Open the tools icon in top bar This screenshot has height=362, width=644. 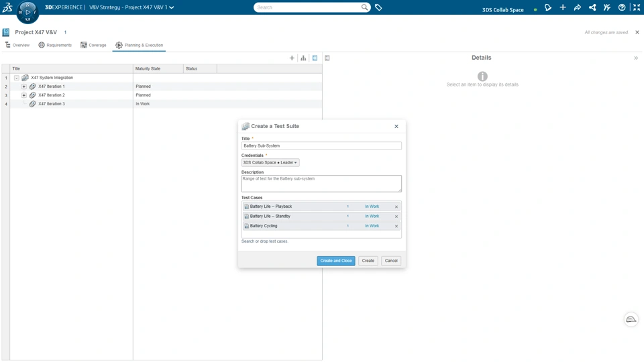607,7
